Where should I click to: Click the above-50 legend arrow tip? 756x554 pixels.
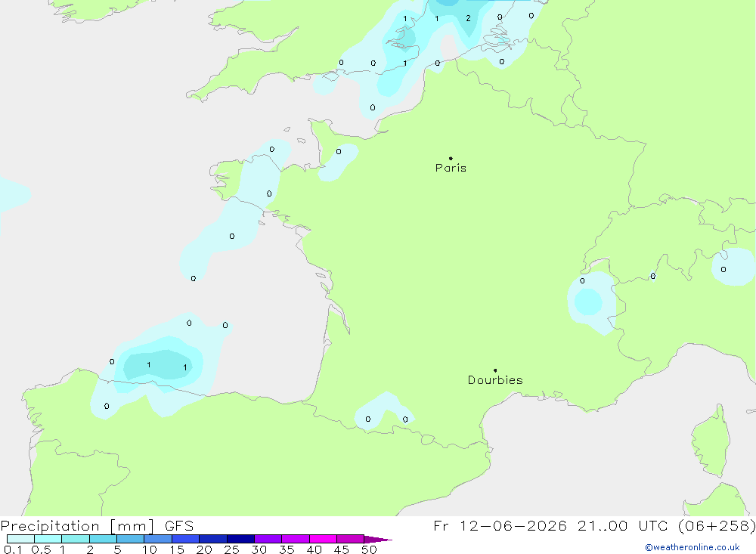pos(378,540)
